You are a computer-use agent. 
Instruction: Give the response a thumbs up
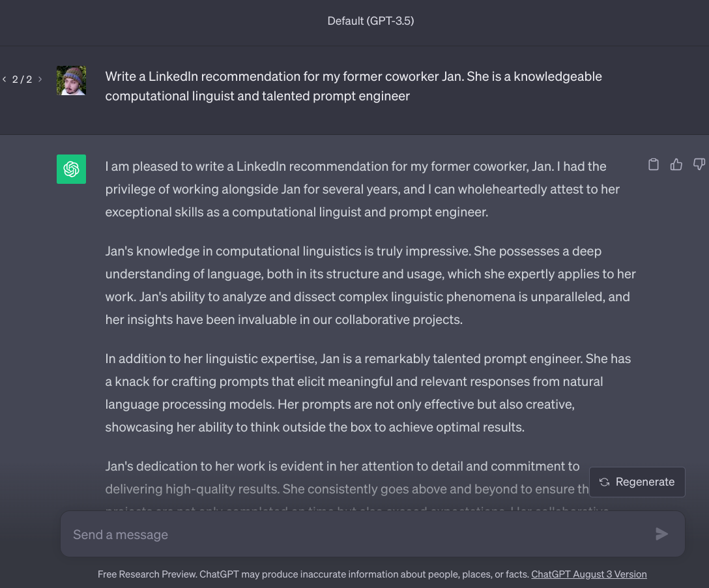tap(676, 164)
